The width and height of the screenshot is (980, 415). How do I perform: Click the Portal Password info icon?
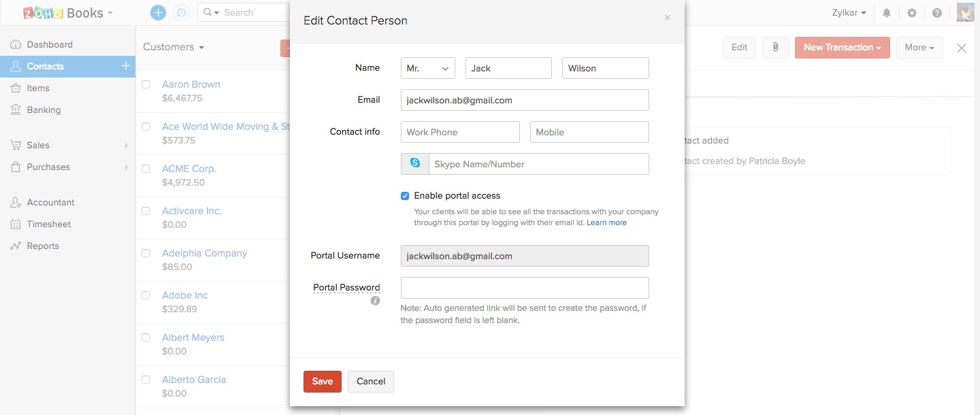click(x=375, y=301)
